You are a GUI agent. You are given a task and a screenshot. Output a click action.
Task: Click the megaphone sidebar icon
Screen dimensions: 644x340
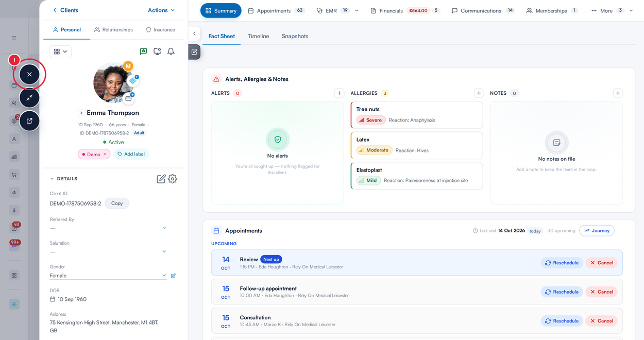coord(14,192)
